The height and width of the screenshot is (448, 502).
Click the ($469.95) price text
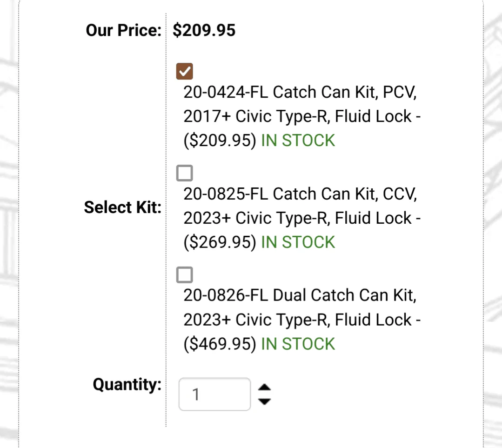220,344
